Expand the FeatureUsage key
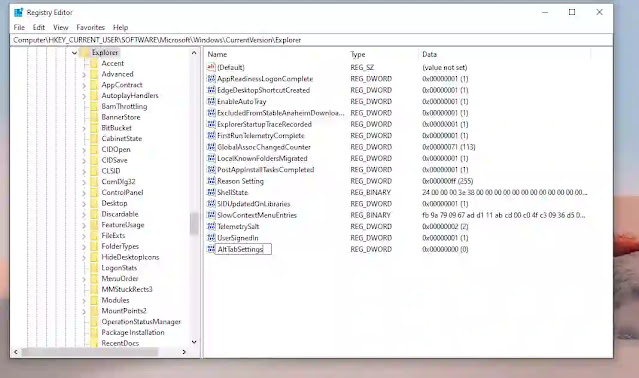Screen dimensions: 639x378 point(84,226)
